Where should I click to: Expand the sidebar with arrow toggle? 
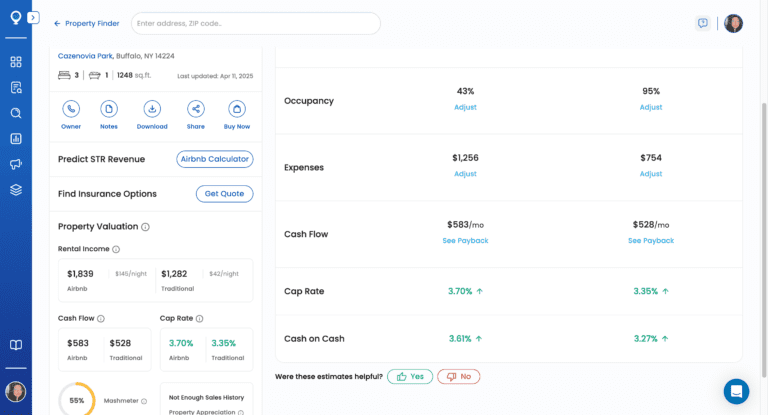click(33, 18)
